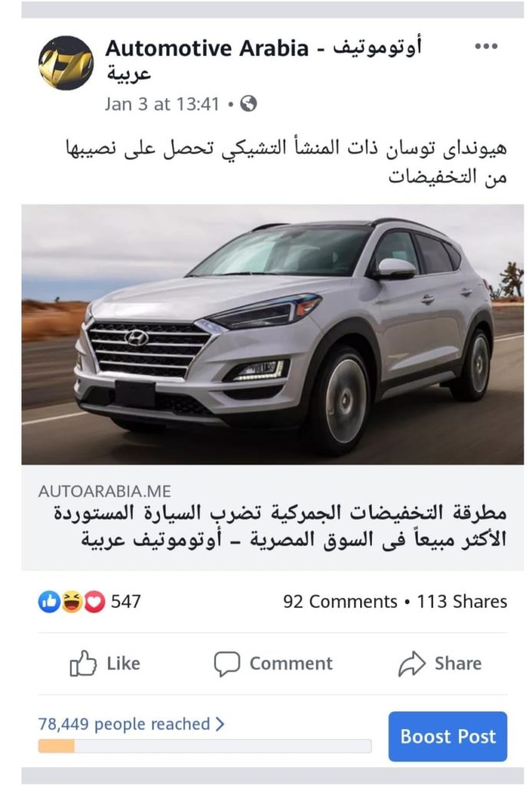
Task: Open the Hyundai Tucson article image
Action: coord(272,334)
